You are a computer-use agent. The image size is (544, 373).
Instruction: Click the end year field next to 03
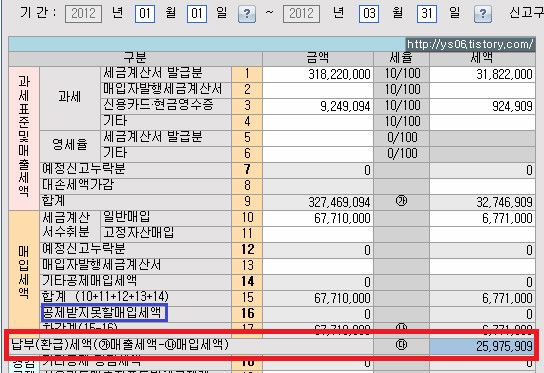(301, 14)
